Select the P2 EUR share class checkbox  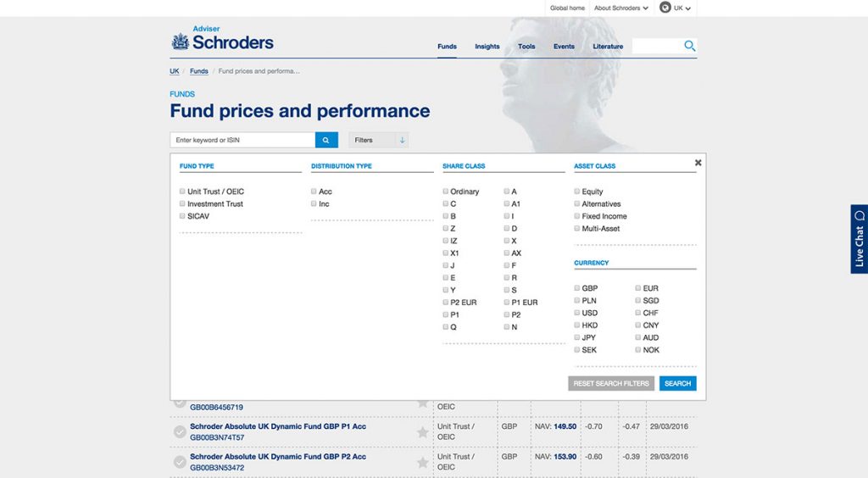click(446, 302)
